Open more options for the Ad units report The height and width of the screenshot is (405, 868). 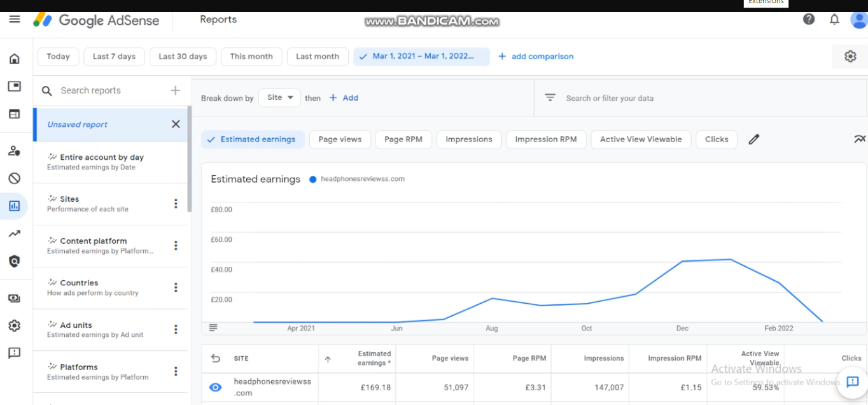click(176, 330)
